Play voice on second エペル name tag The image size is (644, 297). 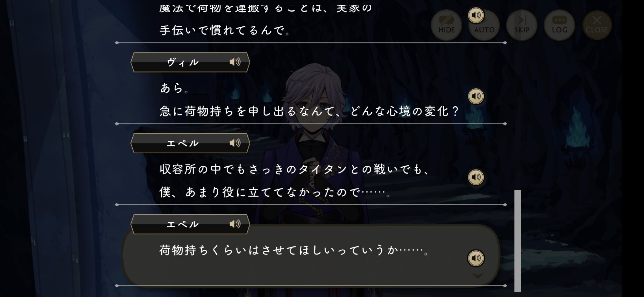tap(235, 224)
